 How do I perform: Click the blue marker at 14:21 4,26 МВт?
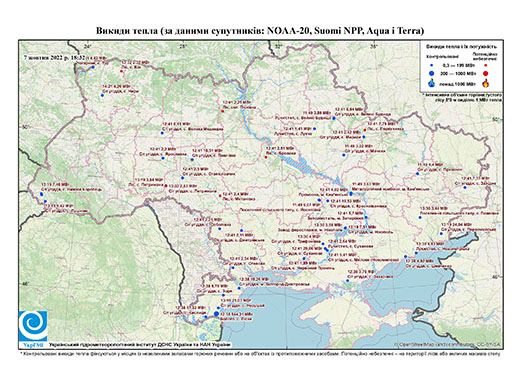point(102,96)
